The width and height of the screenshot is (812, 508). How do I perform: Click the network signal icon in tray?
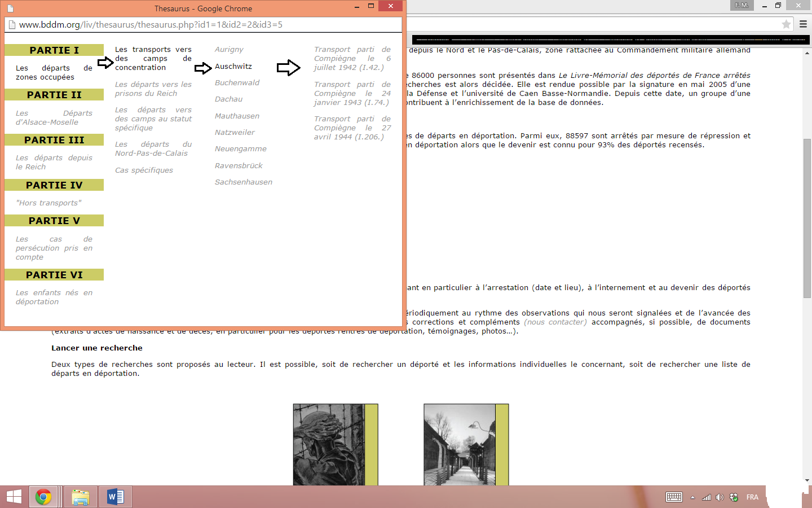(706, 497)
